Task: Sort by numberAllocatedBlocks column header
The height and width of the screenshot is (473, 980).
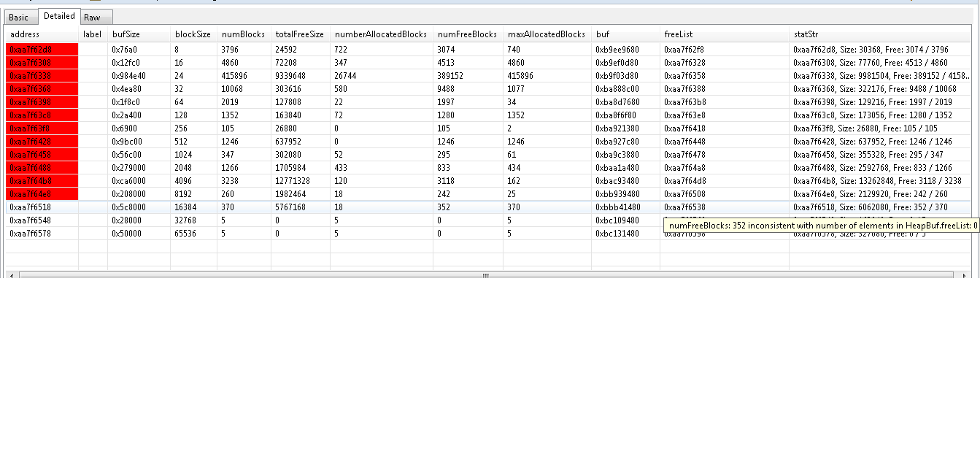Action: [381, 34]
